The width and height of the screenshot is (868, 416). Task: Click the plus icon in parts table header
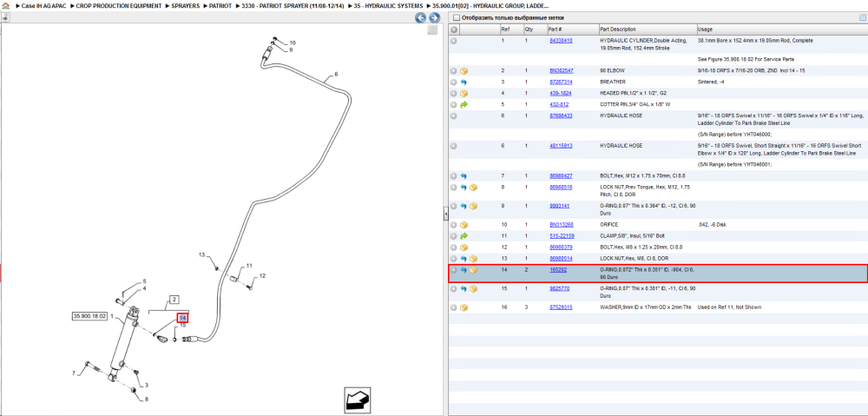[x=453, y=29]
